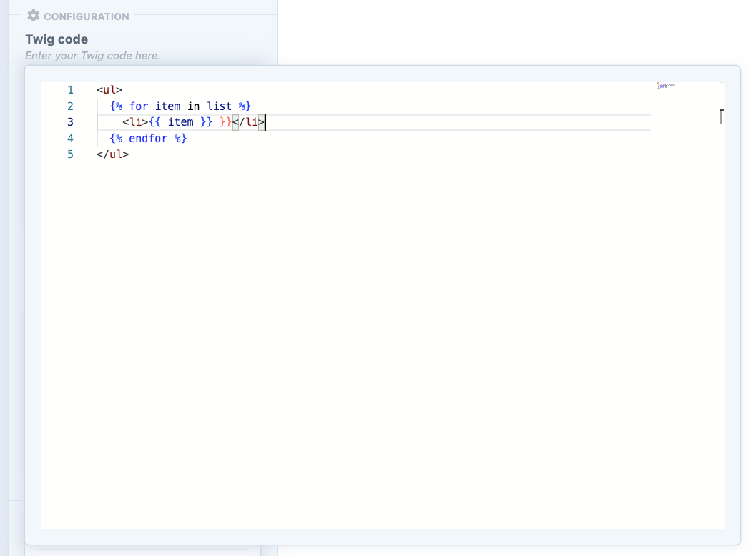Click the Configuration gear icon

[33, 16]
